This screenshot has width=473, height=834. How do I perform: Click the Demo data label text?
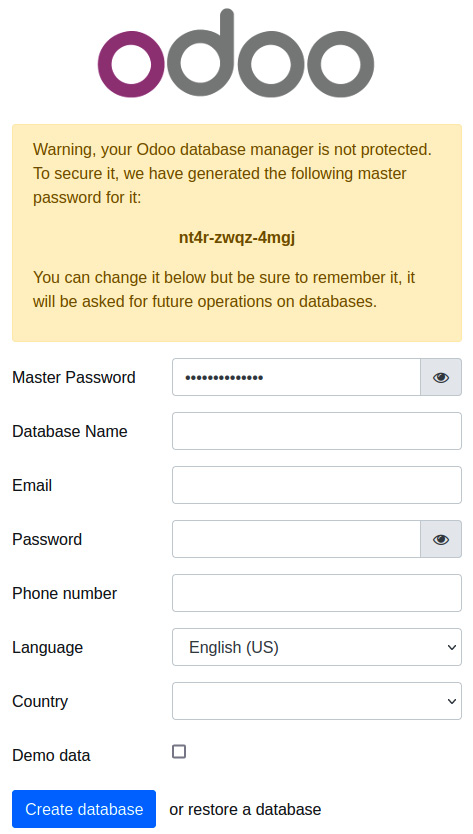pyautogui.click(x=51, y=755)
